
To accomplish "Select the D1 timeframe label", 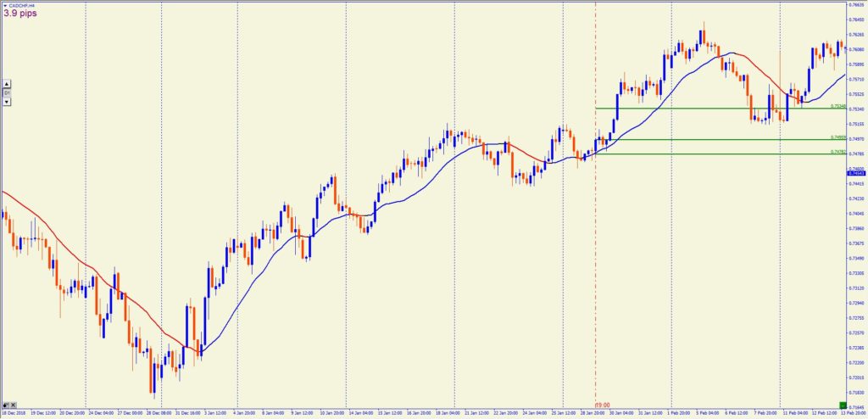I will click(7, 92).
